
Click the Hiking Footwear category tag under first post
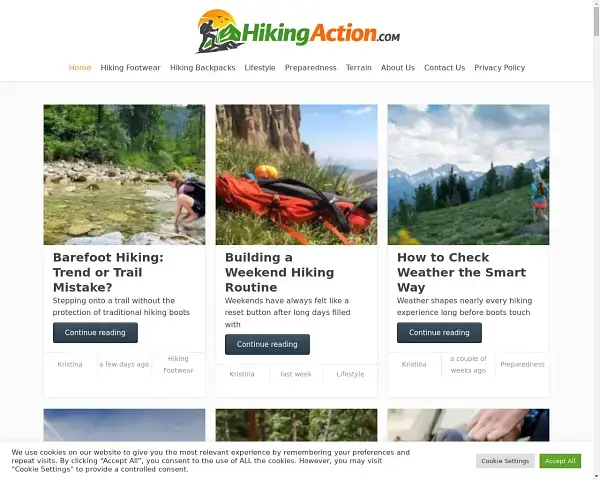pyautogui.click(x=178, y=364)
